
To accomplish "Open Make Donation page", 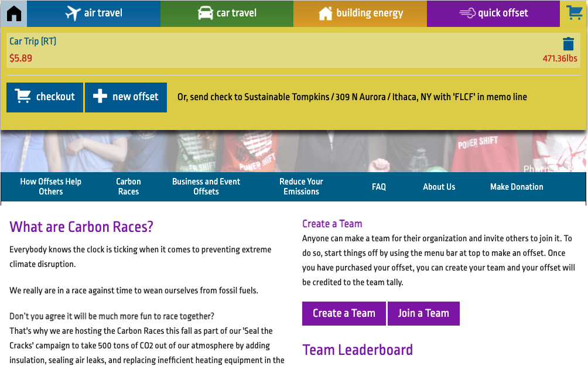I will 517,187.
